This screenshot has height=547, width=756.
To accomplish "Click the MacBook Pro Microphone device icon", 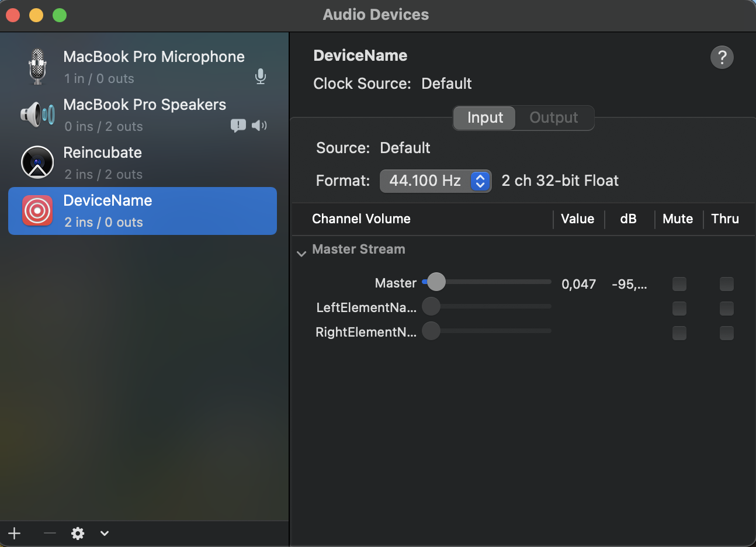I will [37, 67].
